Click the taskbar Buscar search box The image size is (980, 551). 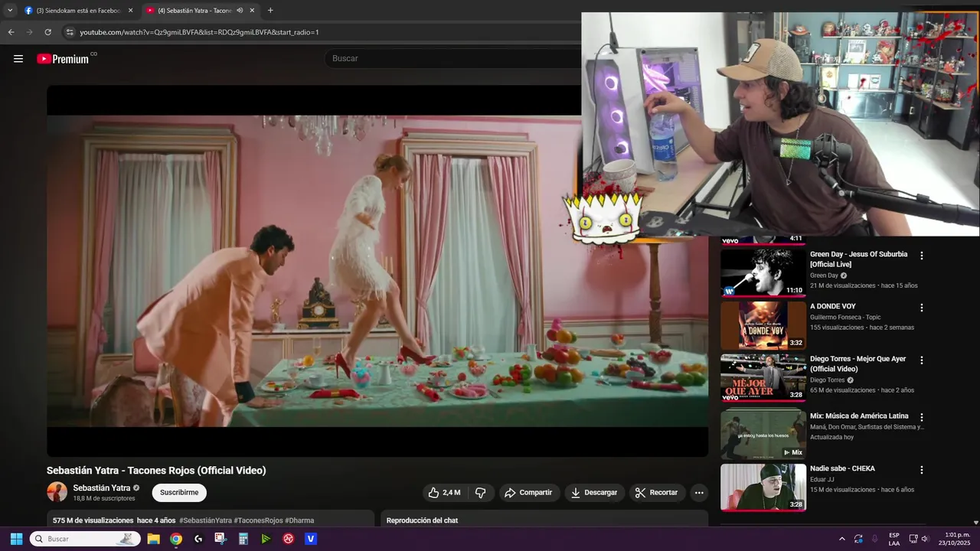coord(84,539)
